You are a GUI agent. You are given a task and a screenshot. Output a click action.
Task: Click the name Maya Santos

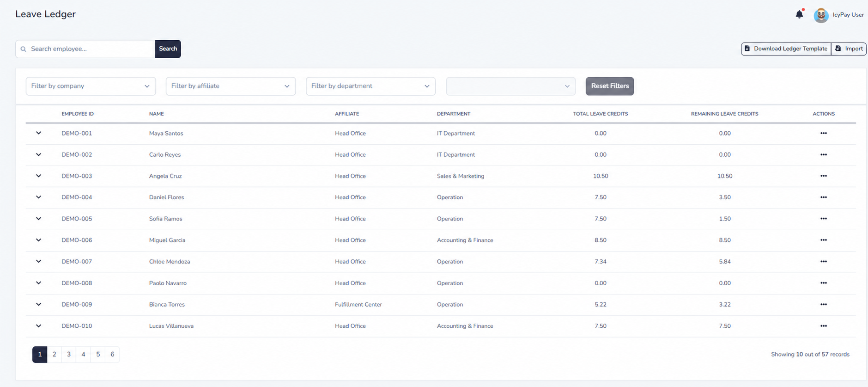[166, 133]
